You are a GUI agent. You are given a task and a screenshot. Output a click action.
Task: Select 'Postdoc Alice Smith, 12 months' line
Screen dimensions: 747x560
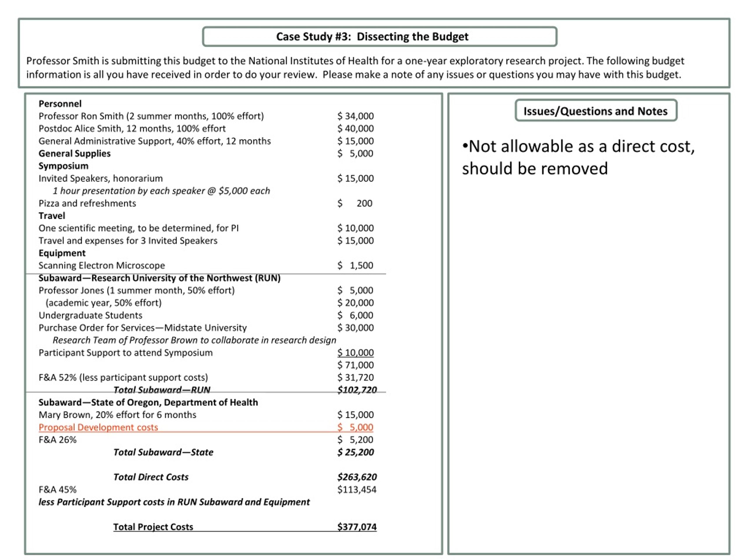132,129
